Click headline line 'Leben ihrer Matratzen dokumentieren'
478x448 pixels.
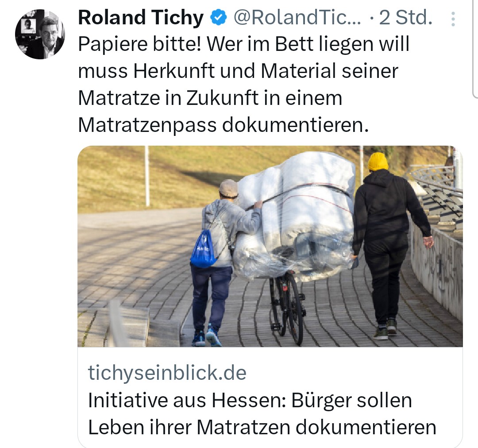point(262,427)
